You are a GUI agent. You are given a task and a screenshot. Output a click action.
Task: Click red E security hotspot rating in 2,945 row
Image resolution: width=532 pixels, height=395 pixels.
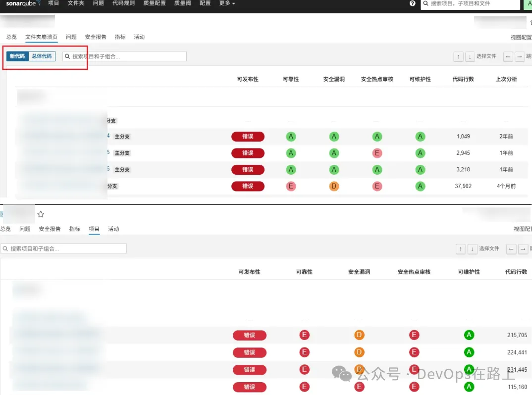click(377, 153)
